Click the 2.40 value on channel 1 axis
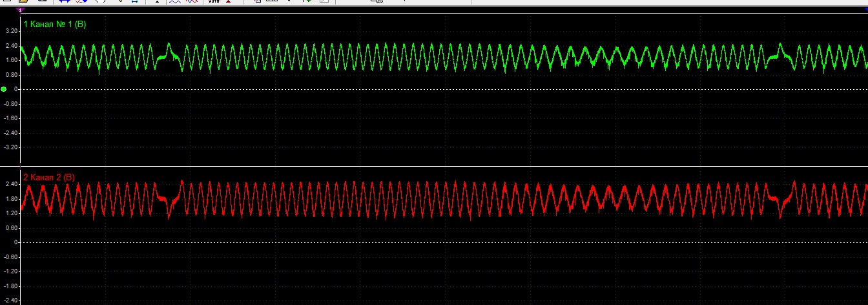This screenshot has width=868, height=305. coord(10,46)
